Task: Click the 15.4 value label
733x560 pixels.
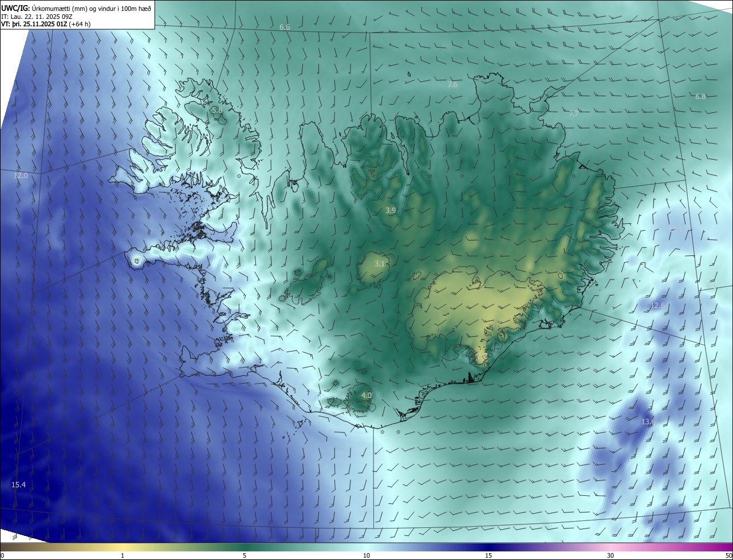Action: pyautogui.click(x=18, y=485)
